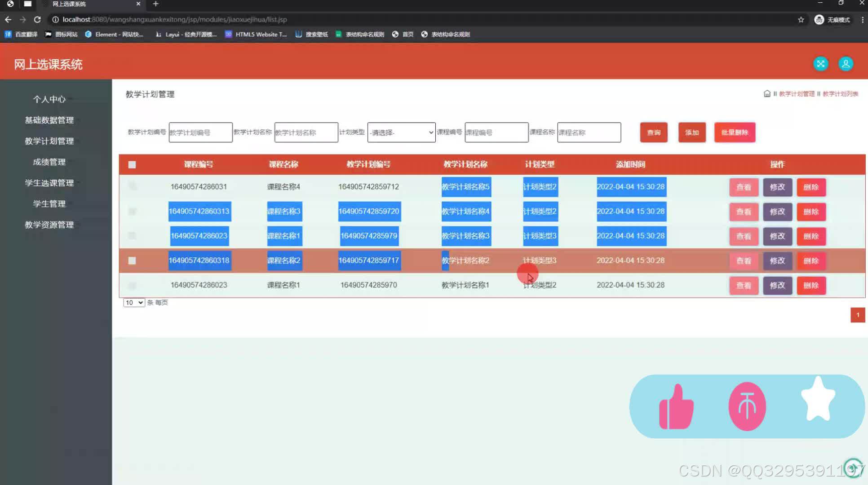Open 基础数据管理 in sidebar
This screenshot has height=485, width=868.
49,120
